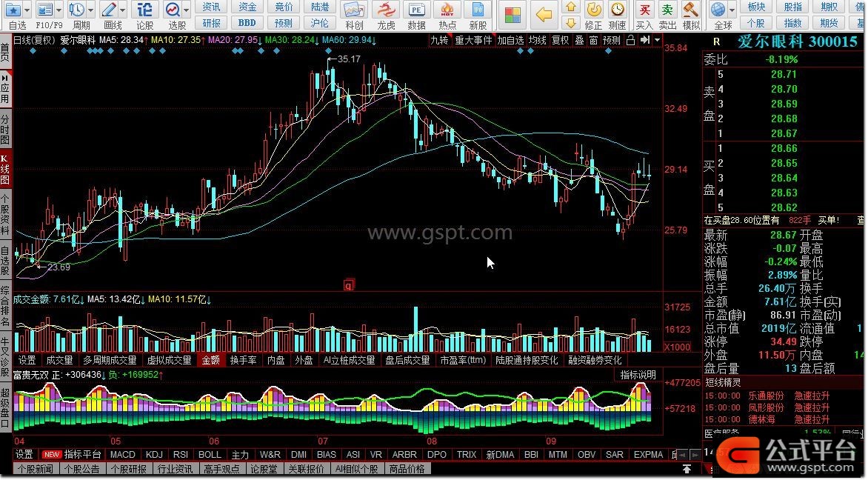Click the 板块 sector button
The height and width of the screenshot is (480, 868).
tap(756, 7)
